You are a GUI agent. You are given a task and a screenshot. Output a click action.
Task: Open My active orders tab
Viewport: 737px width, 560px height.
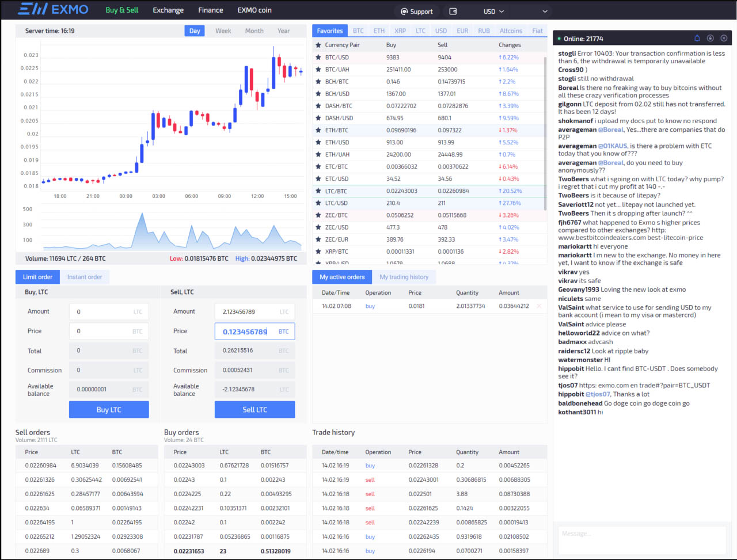coord(342,277)
